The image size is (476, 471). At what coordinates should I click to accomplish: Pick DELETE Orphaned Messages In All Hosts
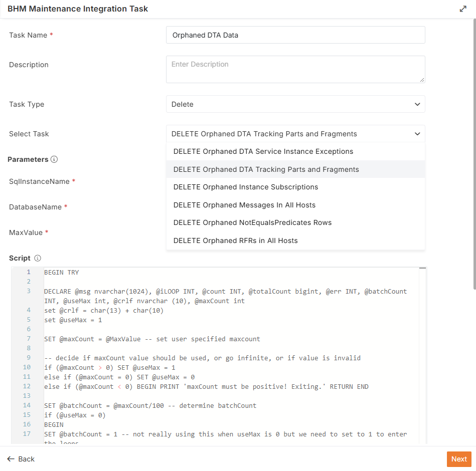(x=295, y=205)
